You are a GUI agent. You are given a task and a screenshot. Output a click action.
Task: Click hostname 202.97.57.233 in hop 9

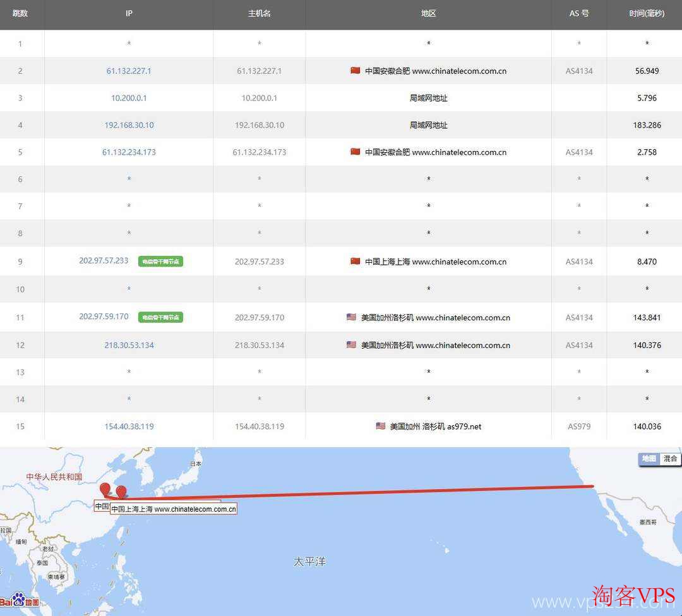260,262
